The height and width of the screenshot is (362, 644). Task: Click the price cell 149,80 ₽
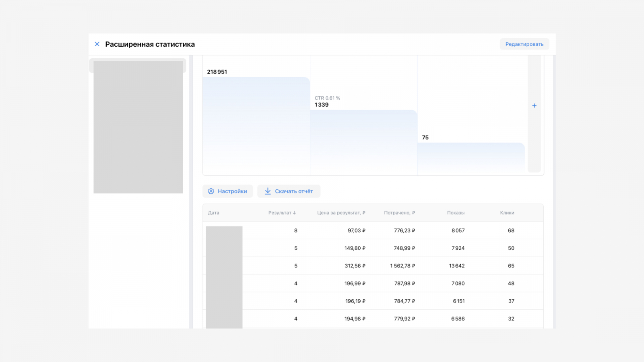pyautogui.click(x=355, y=248)
